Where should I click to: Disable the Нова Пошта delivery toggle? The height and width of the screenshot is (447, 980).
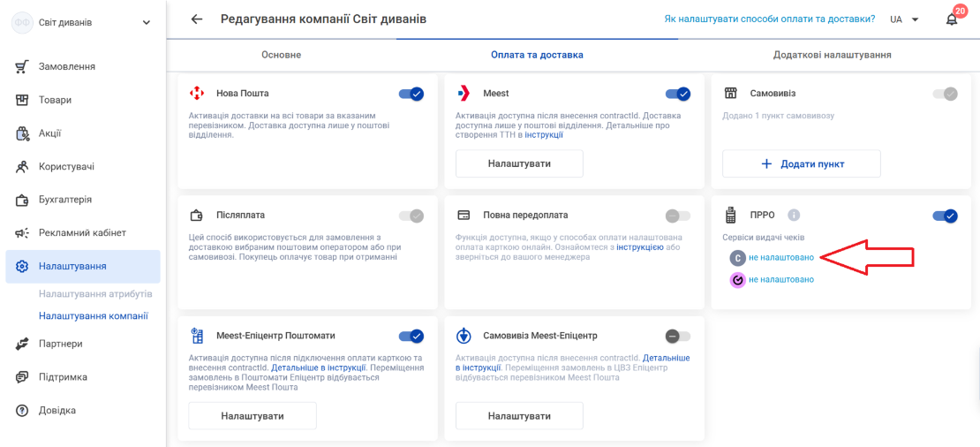click(x=411, y=94)
